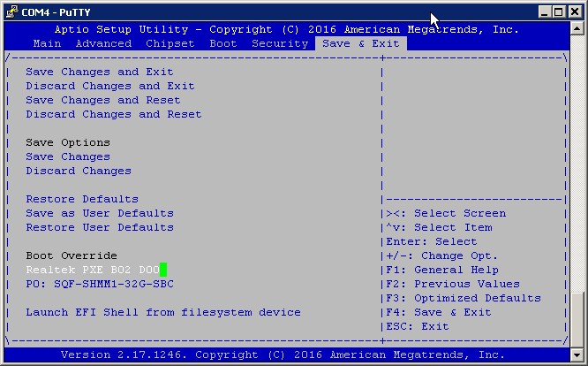Click the Boot Override heading

[72, 255]
